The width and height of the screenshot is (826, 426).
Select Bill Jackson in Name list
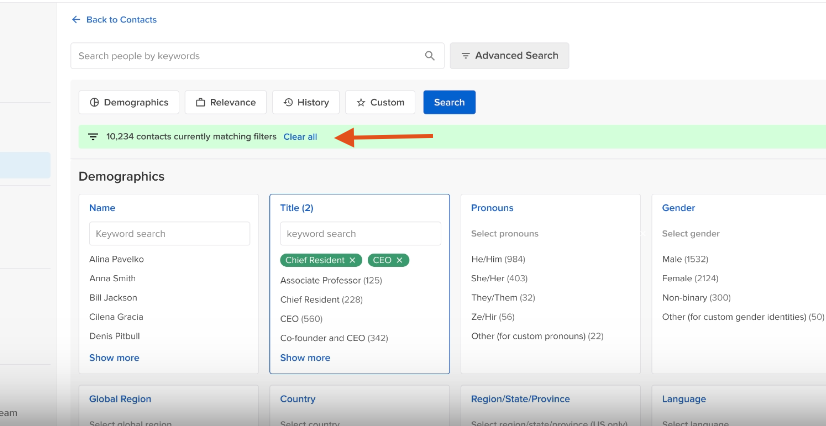pyautogui.click(x=113, y=298)
